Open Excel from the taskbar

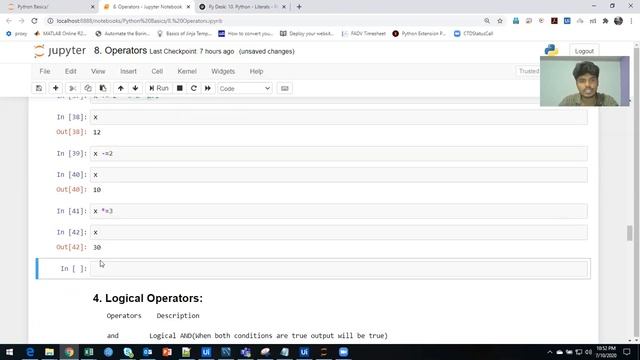(x=89, y=352)
